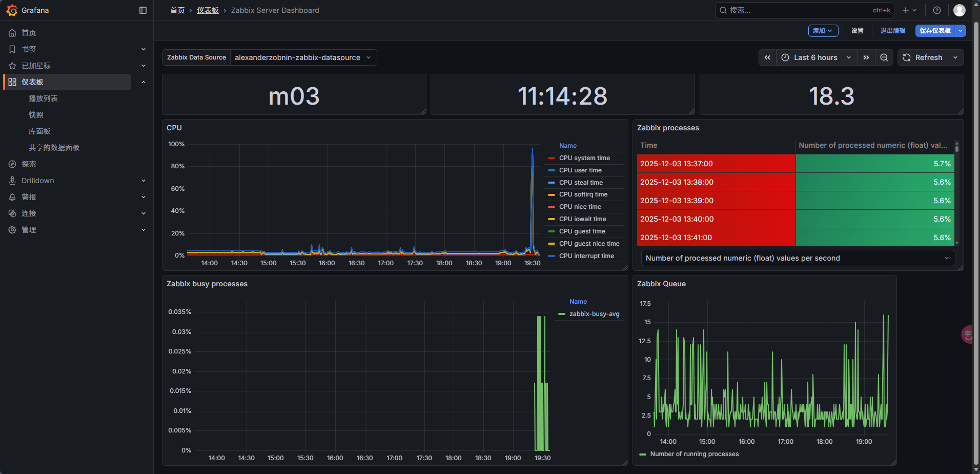Click the Dashboards breadcrumb link

208,10
